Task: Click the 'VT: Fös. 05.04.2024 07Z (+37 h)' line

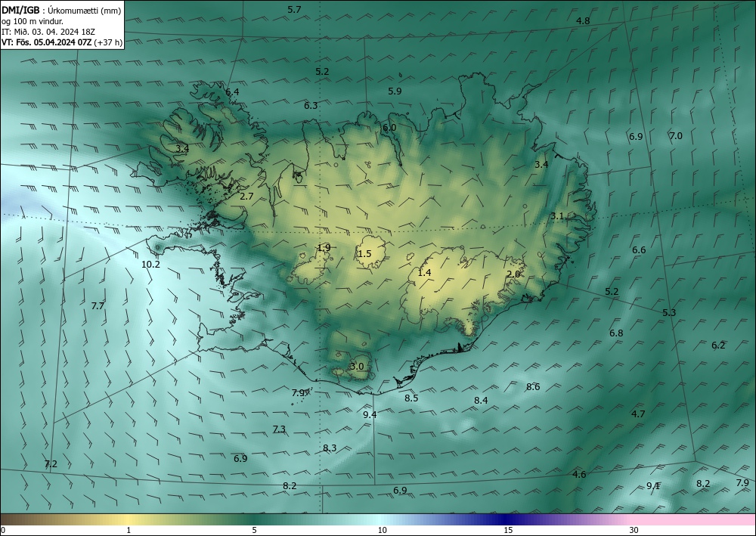Action: click(x=62, y=42)
